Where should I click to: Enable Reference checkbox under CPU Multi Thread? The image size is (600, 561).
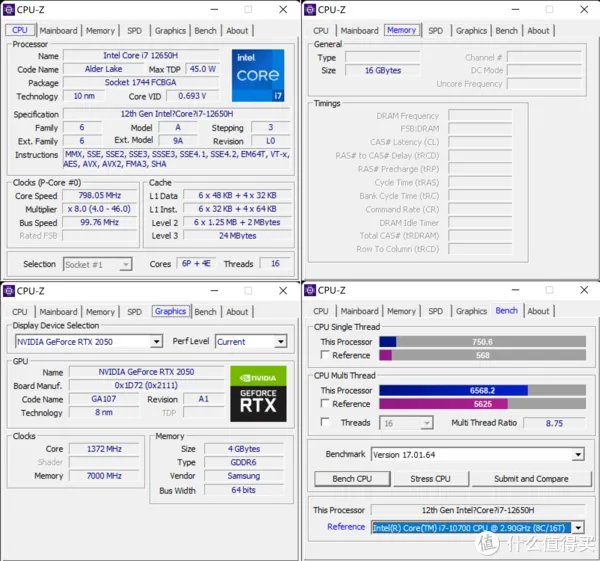pyautogui.click(x=325, y=403)
